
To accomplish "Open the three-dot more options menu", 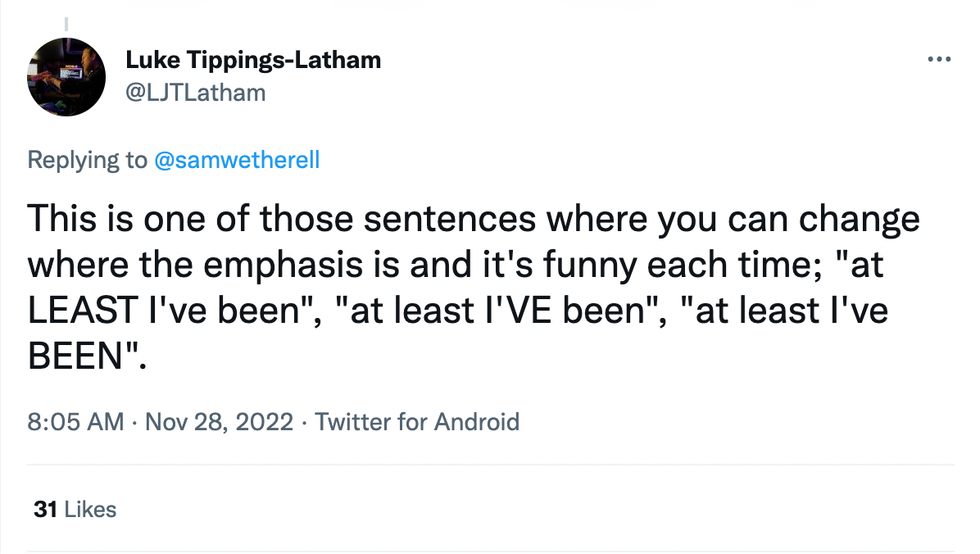I will click(939, 59).
